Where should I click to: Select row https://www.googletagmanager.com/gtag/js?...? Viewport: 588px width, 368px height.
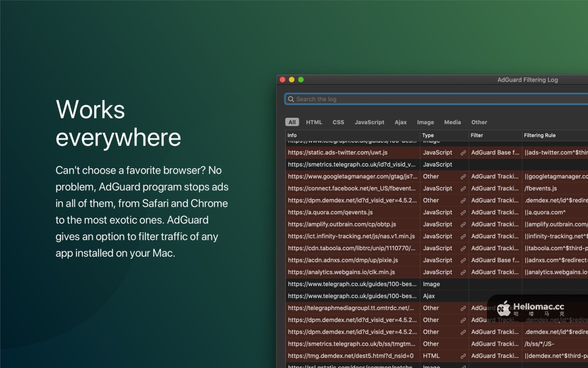pos(436,177)
